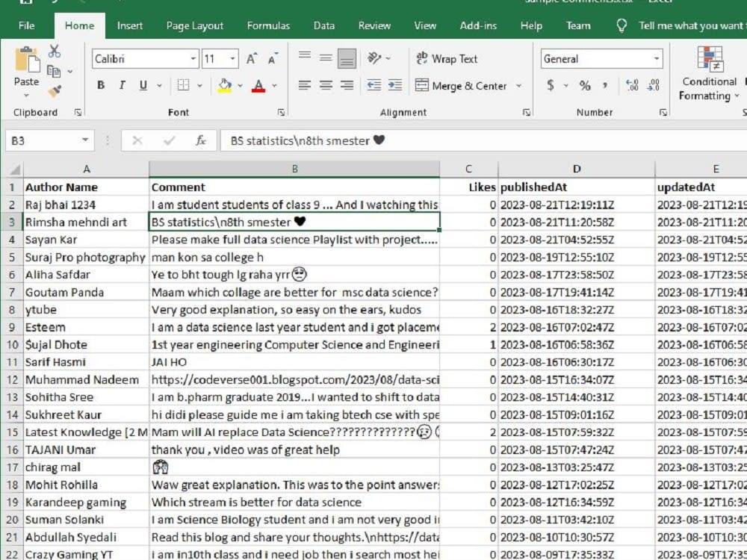The width and height of the screenshot is (747, 560).
Task: Click the Bold formatting icon
Action: tap(100, 85)
